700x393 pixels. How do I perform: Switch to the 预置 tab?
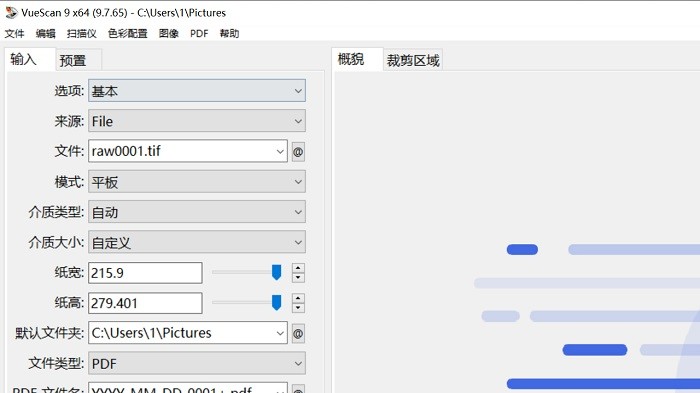(x=78, y=60)
